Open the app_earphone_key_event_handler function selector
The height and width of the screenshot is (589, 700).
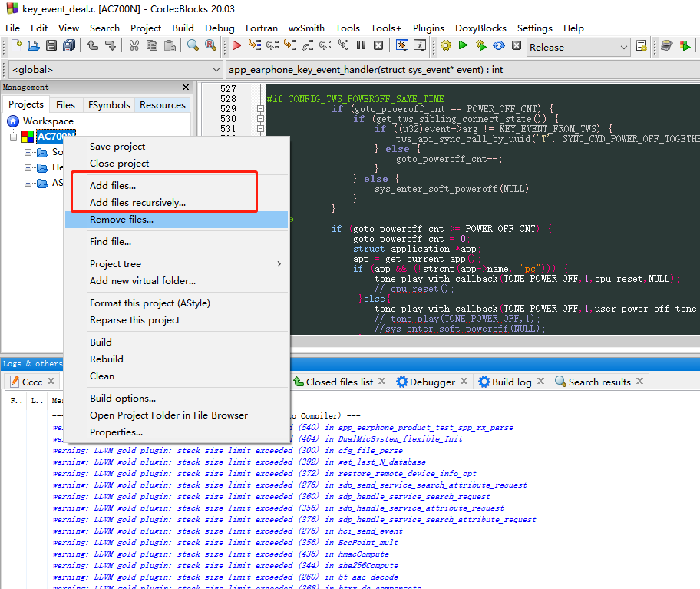(x=463, y=70)
